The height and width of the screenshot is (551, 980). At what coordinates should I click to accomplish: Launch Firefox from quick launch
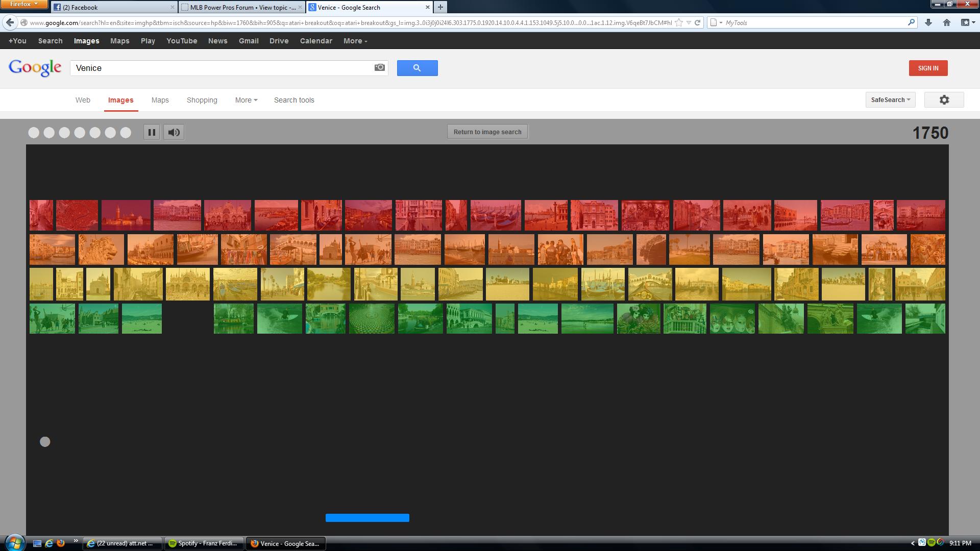tap(61, 543)
